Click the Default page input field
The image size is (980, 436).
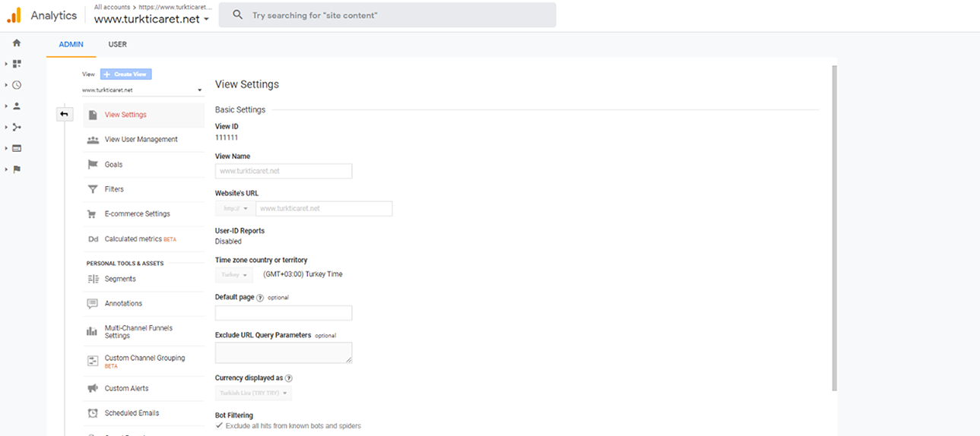coord(284,313)
